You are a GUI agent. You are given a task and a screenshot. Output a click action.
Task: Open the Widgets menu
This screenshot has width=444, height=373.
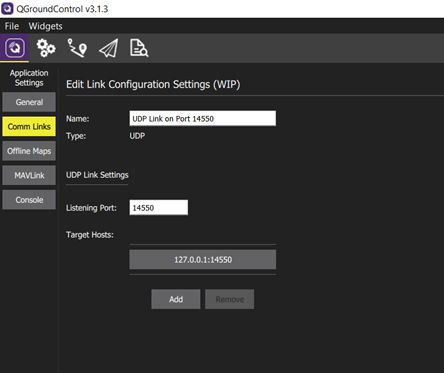pyautogui.click(x=45, y=26)
